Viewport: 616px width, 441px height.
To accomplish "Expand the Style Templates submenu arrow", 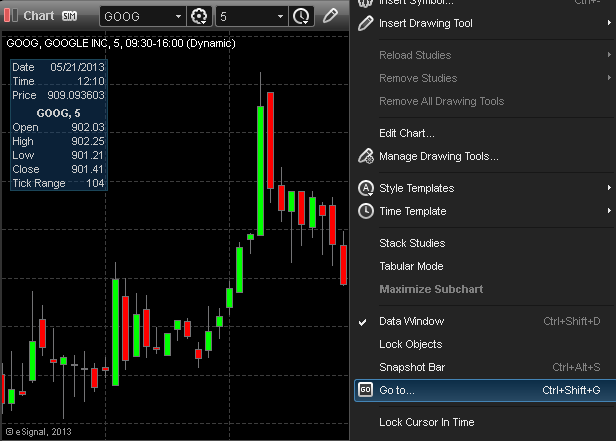I will [609, 188].
